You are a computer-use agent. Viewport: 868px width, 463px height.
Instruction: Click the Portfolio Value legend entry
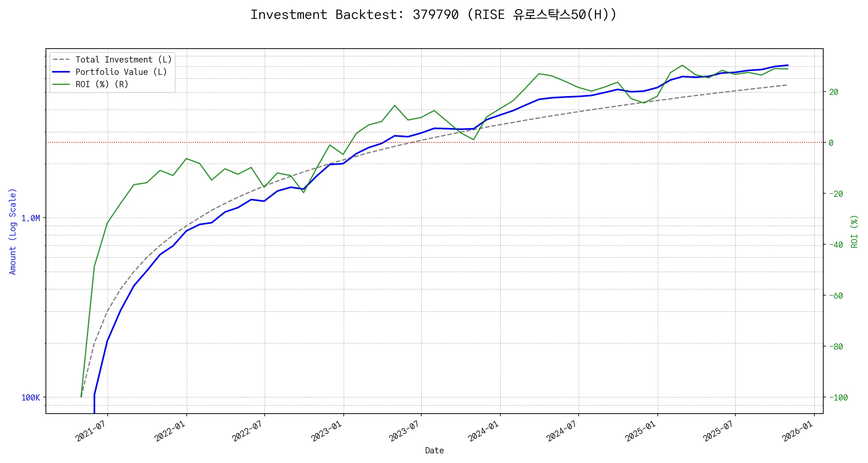121,72
